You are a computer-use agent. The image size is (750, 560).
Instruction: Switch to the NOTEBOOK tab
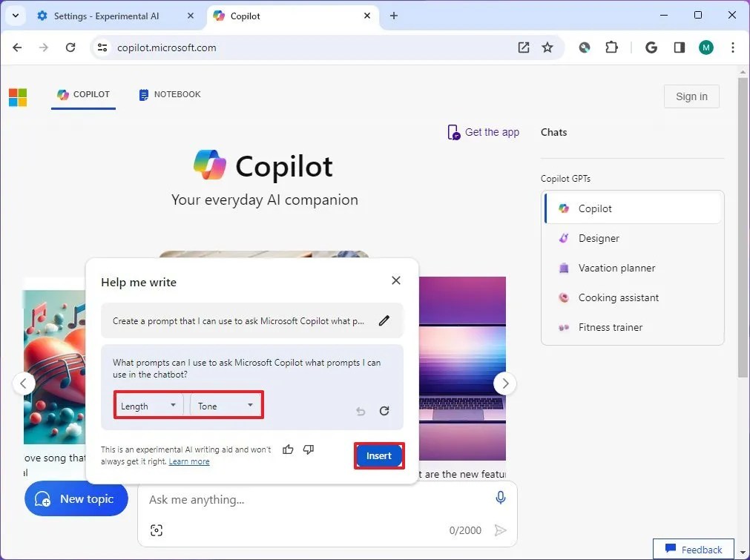(169, 94)
